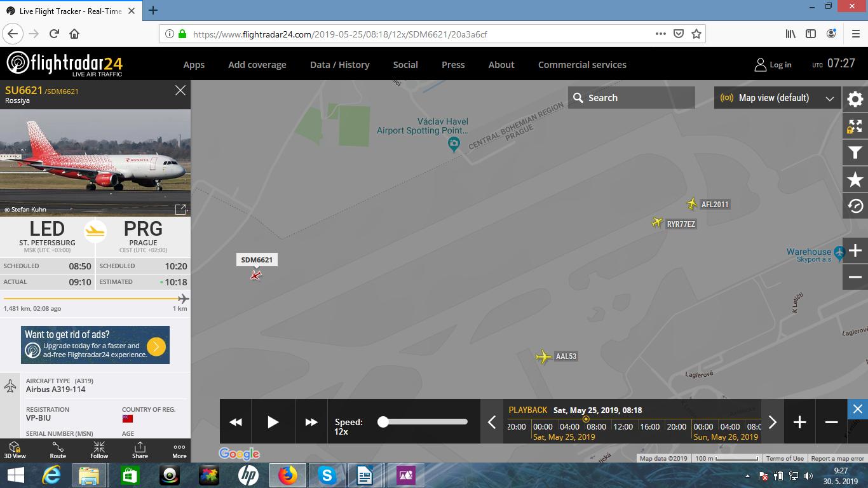Bookmark this page with star
868x488 pixels.
(x=696, y=34)
